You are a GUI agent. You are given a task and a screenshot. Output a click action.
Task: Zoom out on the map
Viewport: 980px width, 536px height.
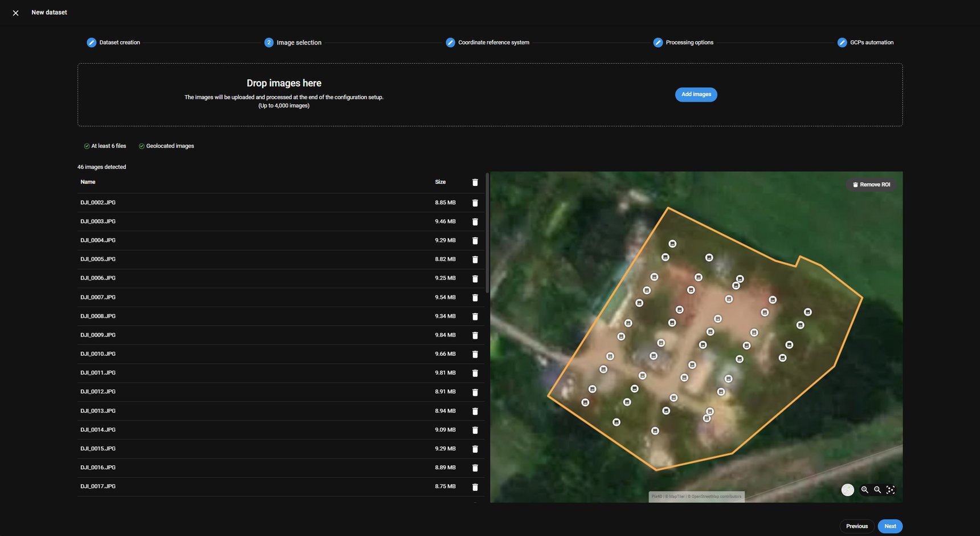tap(877, 490)
